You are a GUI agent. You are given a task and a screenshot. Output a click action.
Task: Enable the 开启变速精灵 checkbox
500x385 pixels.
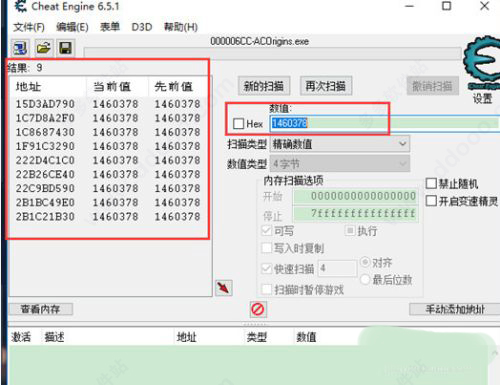point(431,201)
